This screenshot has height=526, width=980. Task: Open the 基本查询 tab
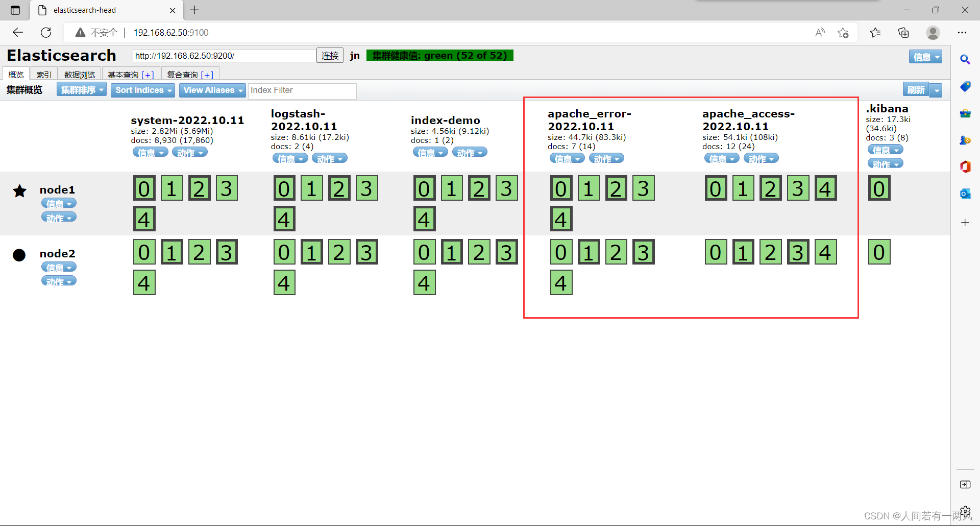tap(131, 74)
